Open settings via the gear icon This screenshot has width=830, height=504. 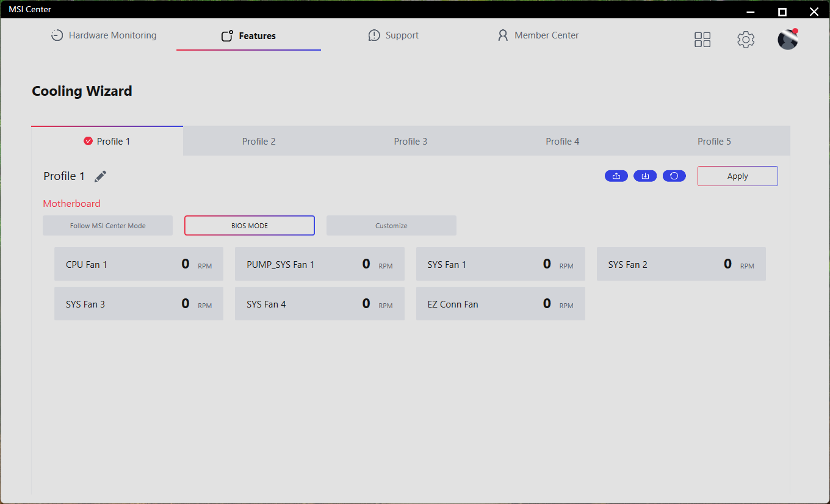[x=746, y=40]
